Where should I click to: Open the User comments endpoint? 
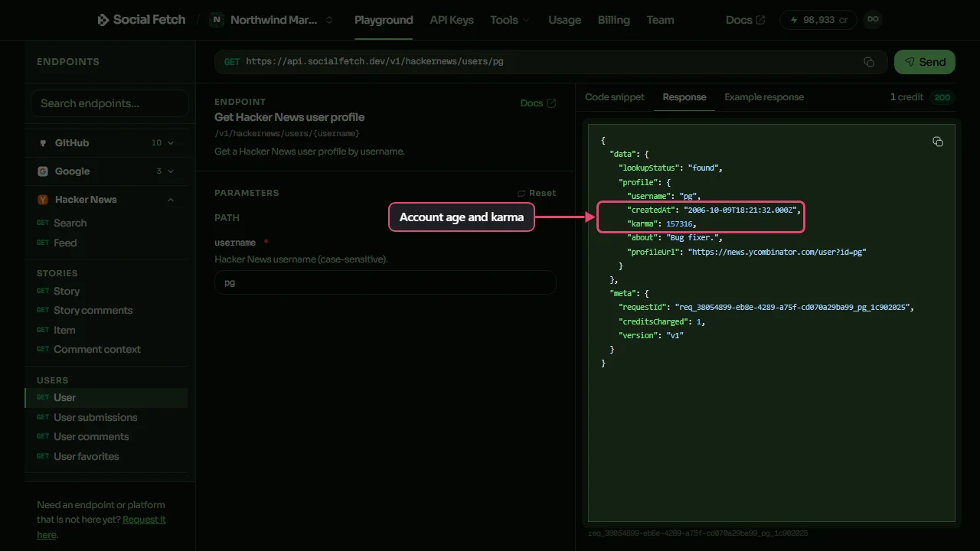(106, 437)
